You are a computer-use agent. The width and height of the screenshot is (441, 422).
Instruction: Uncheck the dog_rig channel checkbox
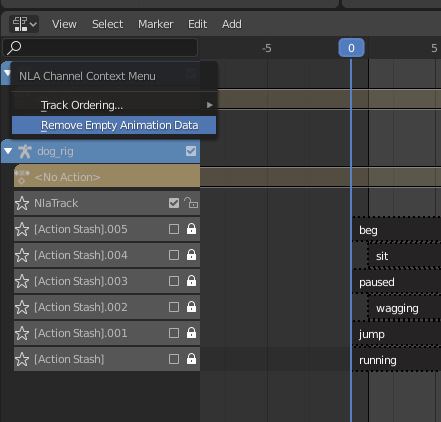coord(191,151)
